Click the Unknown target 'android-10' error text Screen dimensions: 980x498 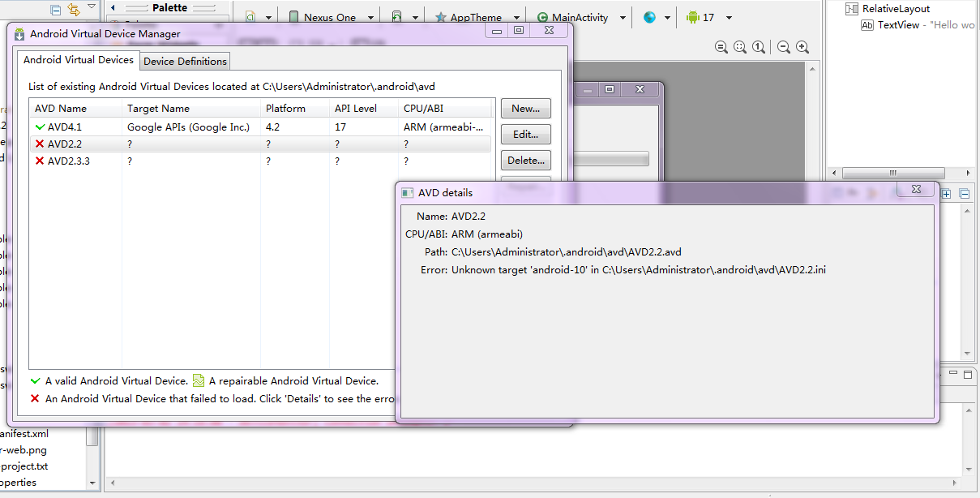pos(639,270)
